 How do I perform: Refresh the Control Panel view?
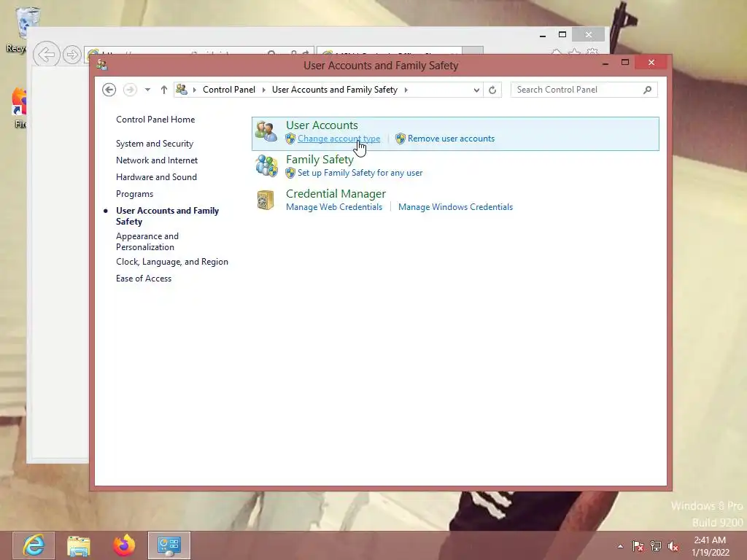(x=492, y=90)
